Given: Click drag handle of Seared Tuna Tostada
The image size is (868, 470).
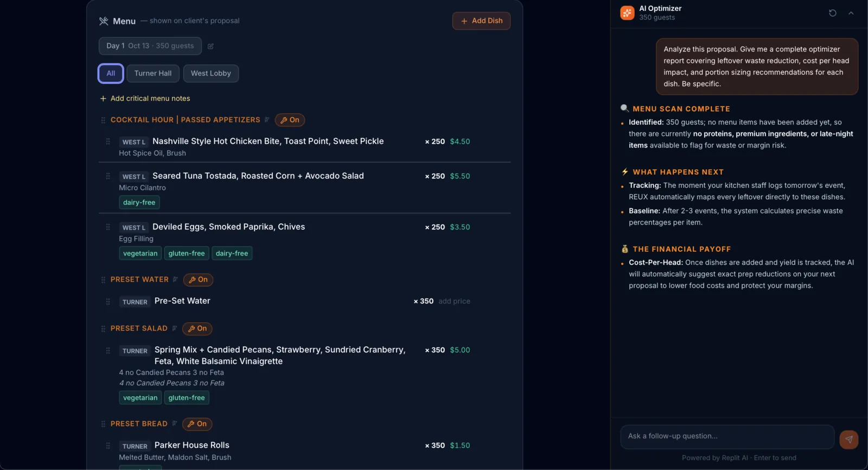Looking at the screenshot, I should [x=108, y=176].
